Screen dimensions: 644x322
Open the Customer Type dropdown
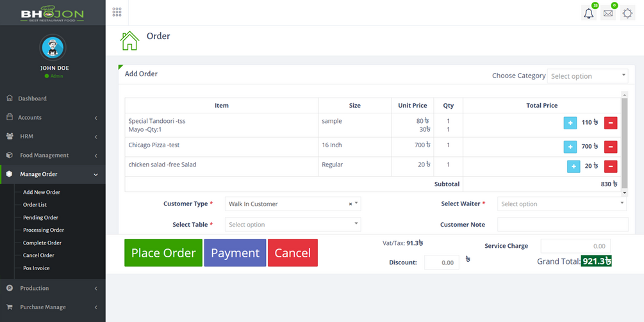(x=293, y=204)
